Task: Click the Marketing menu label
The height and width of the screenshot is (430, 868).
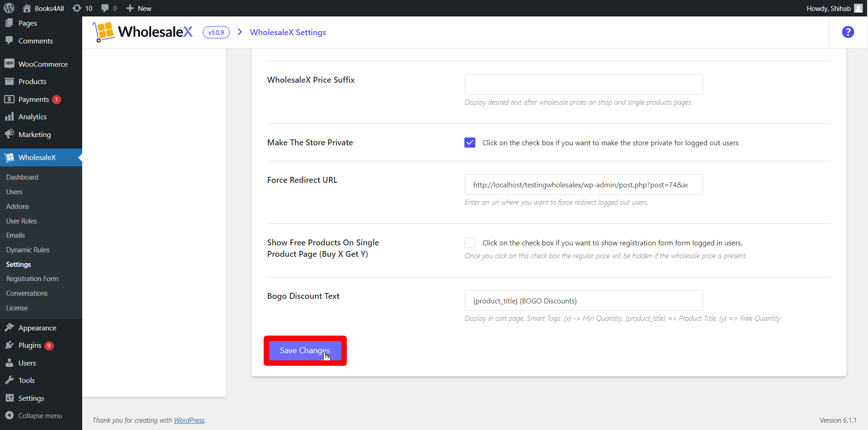Action: point(35,134)
